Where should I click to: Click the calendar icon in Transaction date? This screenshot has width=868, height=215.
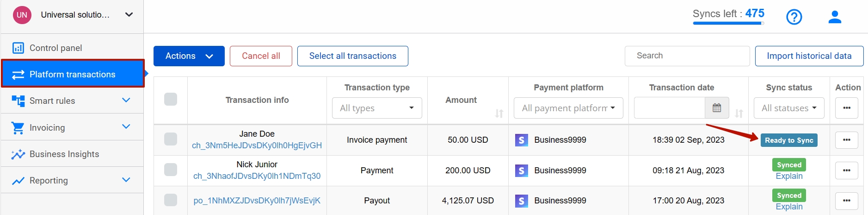pyautogui.click(x=717, y=108)
